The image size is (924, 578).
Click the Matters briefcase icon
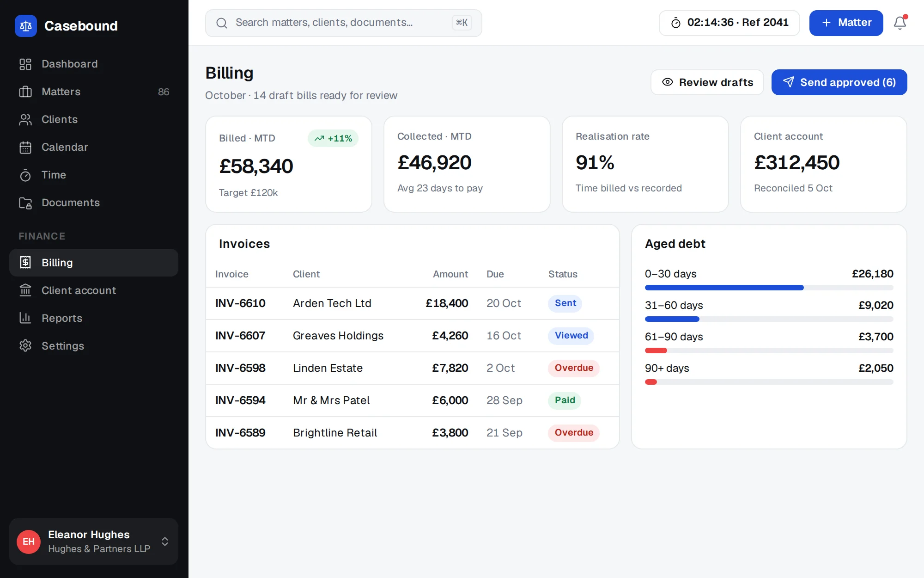coord(25,92)
